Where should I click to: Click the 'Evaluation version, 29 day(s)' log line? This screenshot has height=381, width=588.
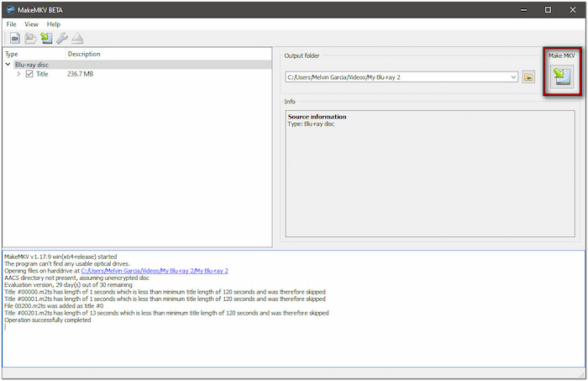(x=68, y=285)
